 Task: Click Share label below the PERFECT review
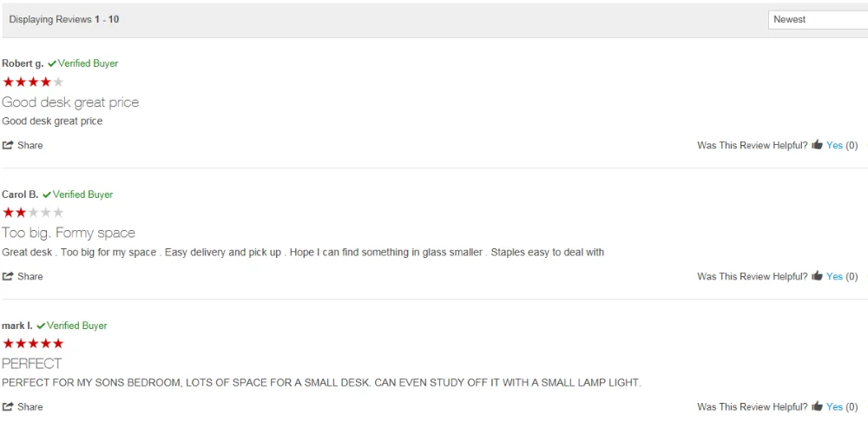coord(30,406)
